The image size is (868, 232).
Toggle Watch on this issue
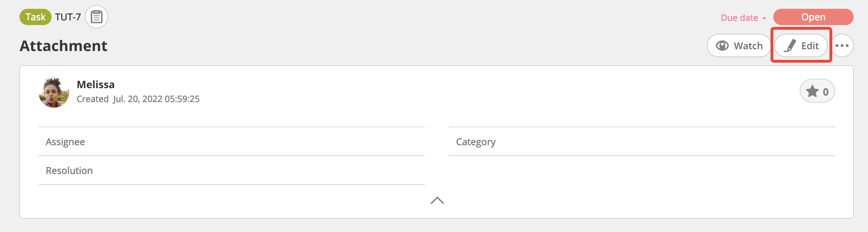pos(738,45)
